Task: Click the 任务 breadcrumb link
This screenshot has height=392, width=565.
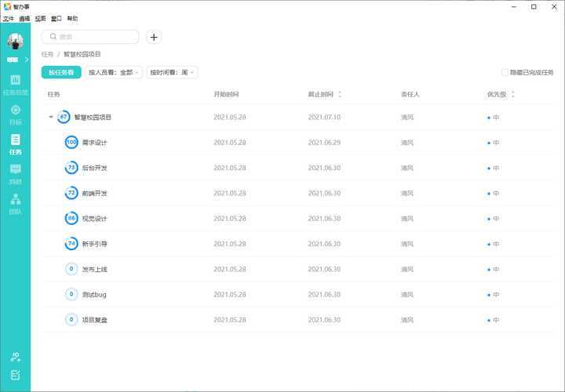Action: 47,55
